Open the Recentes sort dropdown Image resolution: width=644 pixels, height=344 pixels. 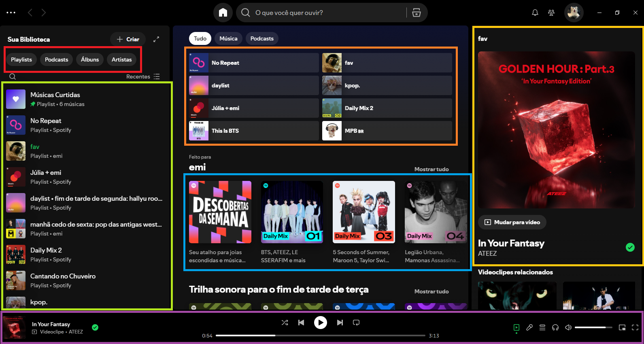(x=143, y=76)
